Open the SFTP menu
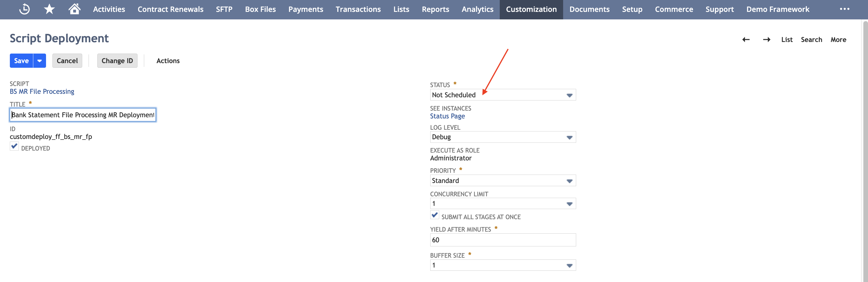Image resolution: width=868 pixels, height=282 pixels. tap(224, 10)
